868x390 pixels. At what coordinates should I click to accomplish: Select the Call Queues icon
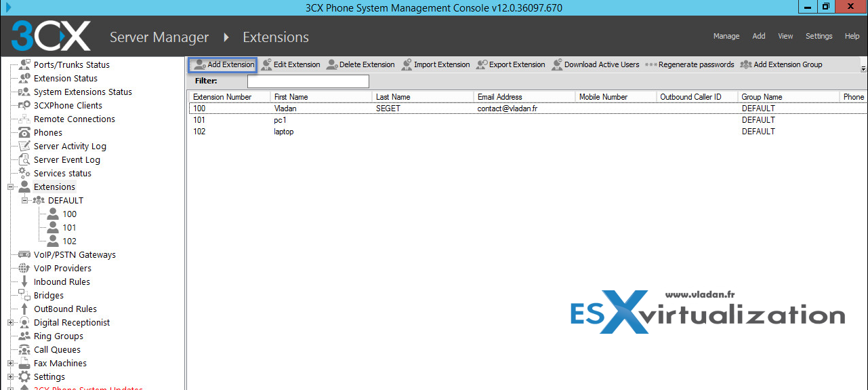pos(24,349)
